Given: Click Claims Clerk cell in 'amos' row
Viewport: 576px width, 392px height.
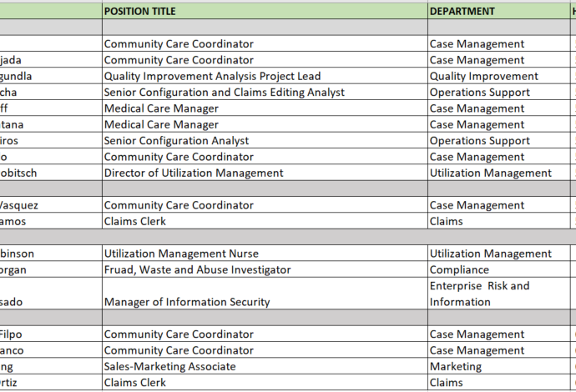Looking at the screenshot, I should pos(265,221).
